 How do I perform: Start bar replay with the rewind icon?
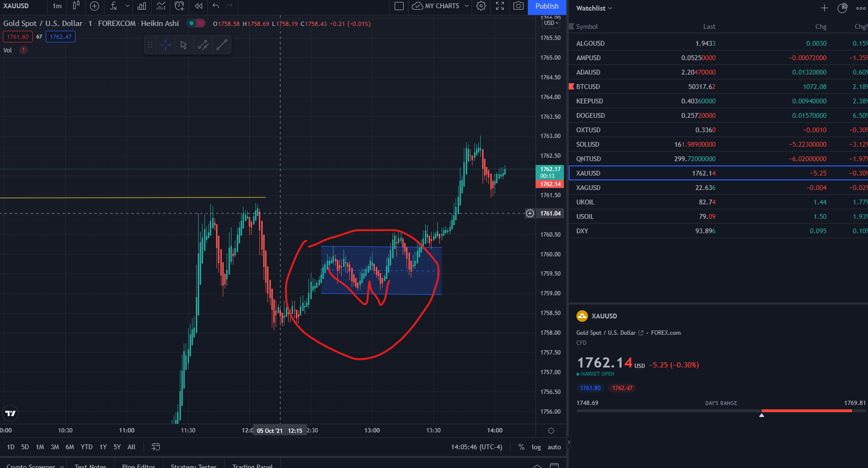[198, 6]
